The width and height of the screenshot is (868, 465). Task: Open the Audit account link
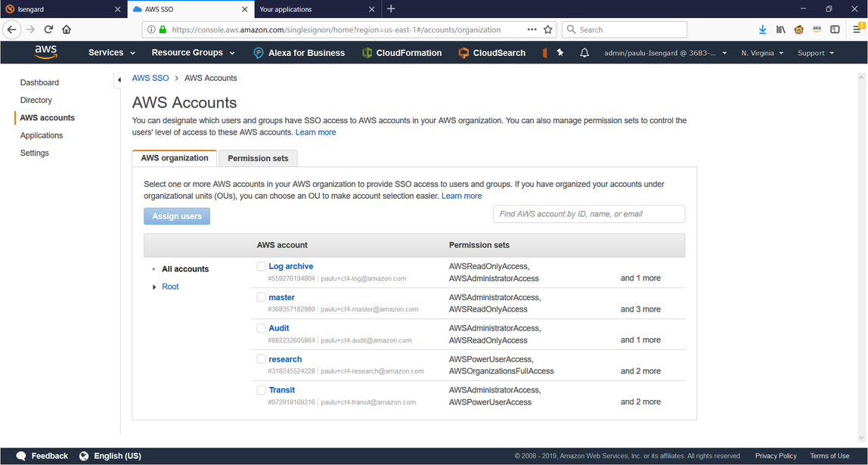[279, 328]
